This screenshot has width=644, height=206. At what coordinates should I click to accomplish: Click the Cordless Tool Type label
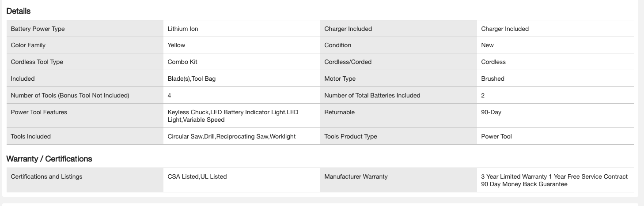[37, 62]
